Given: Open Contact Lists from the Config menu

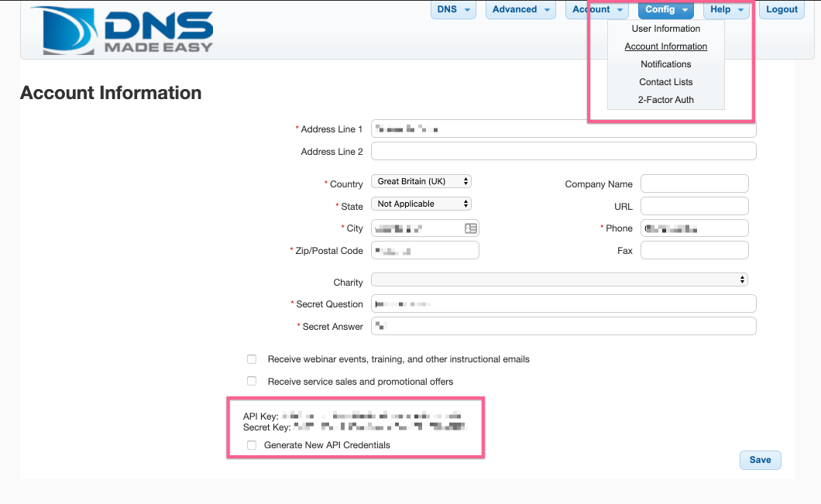Looking at the screenshot, I should pyautogui.click(x=665, y=82).
